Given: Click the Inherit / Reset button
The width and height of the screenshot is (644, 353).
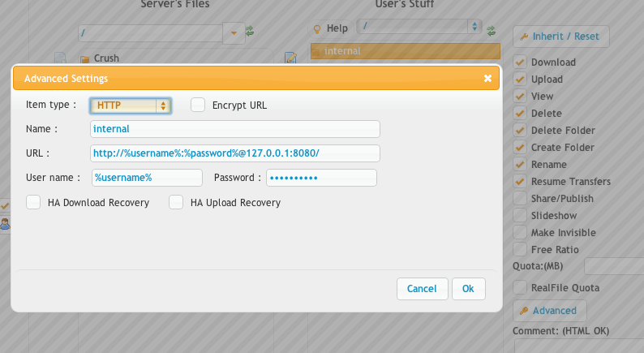Looking at the screenshot, I should (x=561, y=37).
